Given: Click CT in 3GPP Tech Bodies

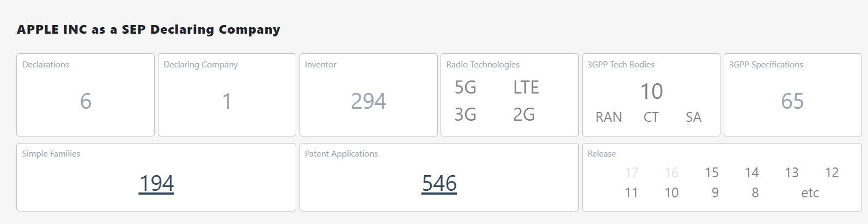Looking at the screenshot, I should [x=651, y=117].
